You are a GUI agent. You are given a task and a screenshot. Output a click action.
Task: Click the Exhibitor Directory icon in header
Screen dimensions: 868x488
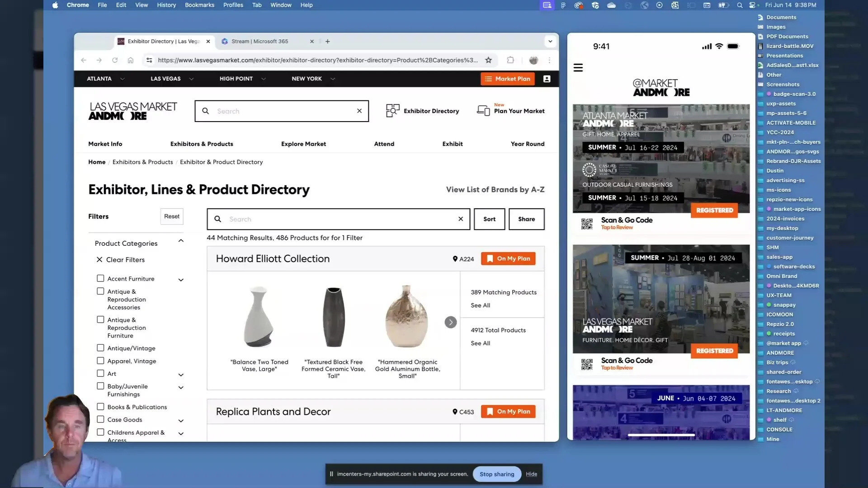[x=392, y=111]
